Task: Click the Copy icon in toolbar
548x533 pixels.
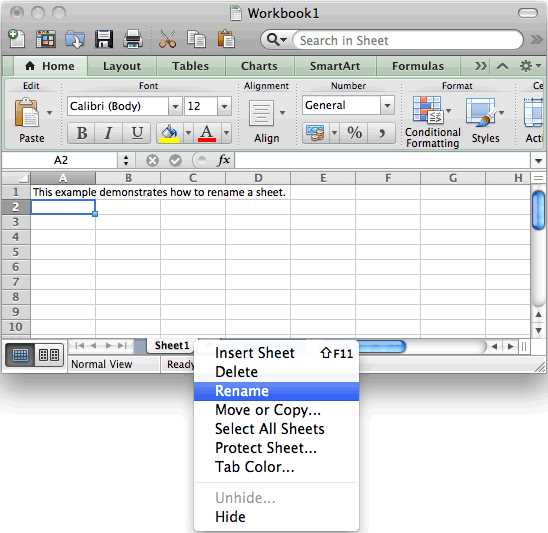Action: (196, 39)
